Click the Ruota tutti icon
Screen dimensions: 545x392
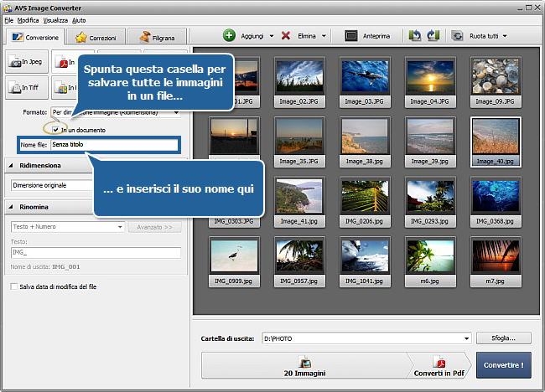pyautogui.click(x=458, y=36)
